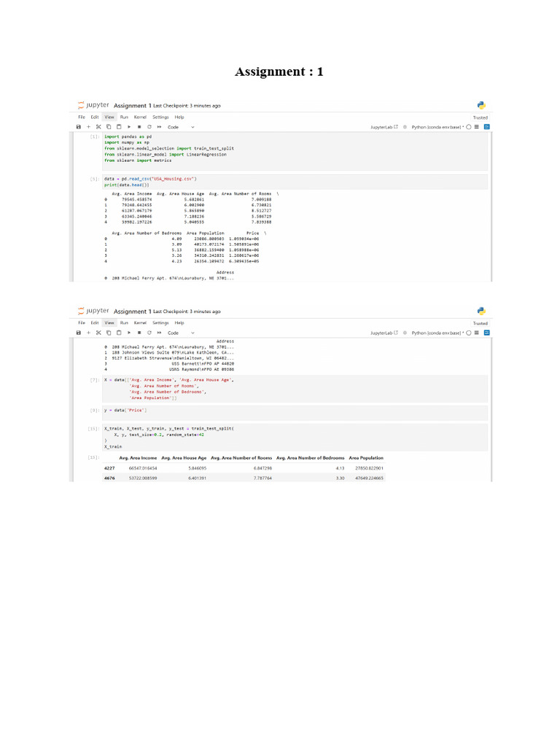This screenshot has height=747, width=560.
Task: Open the Code cell type dropdown in the first notebook
Action: click(x=181, y=127)
